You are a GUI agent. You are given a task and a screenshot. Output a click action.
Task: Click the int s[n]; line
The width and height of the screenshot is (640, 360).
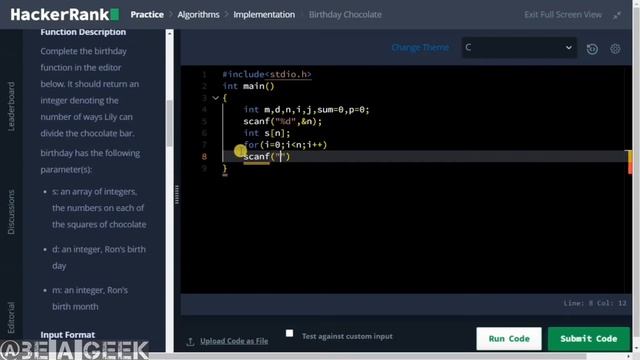tap(267, 133)
